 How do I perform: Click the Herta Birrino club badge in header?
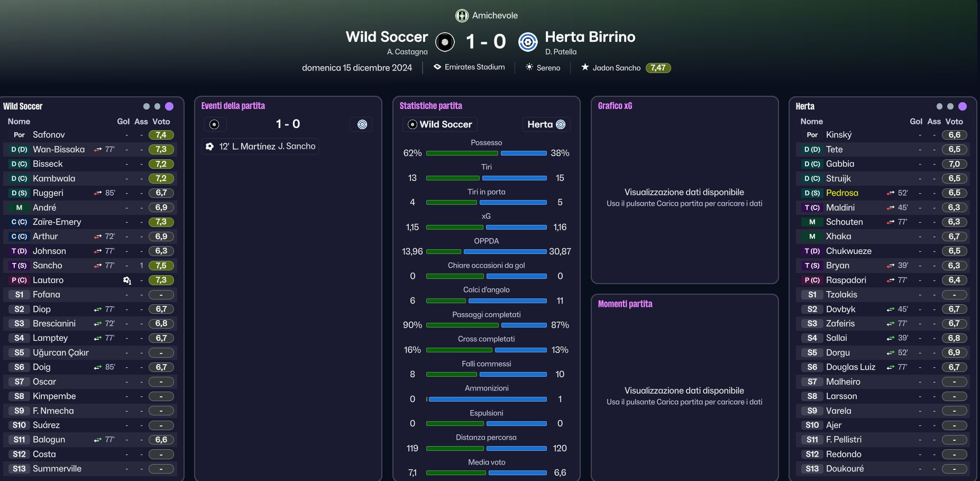528,42
